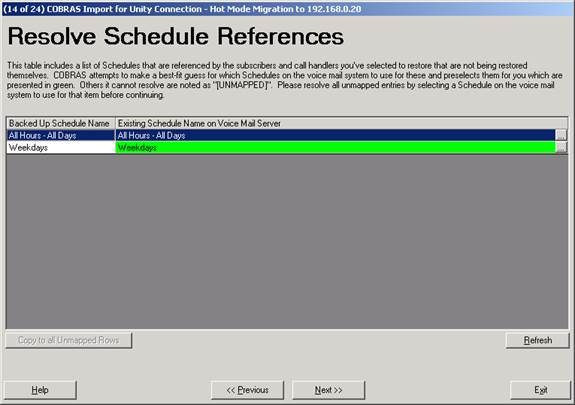Click the Backed Up Schedule Name column header
Viewport: 575px width, 405px height.
point(61,123)
